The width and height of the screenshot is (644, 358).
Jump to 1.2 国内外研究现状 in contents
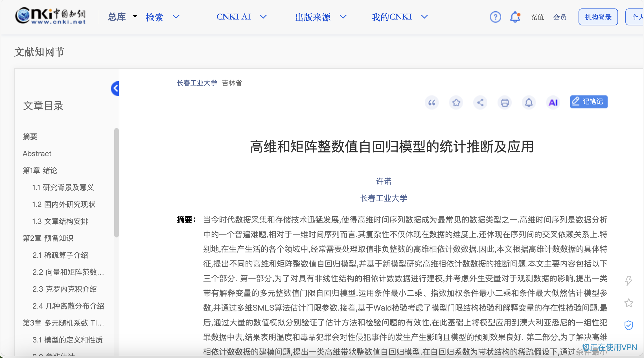(64, 204)
